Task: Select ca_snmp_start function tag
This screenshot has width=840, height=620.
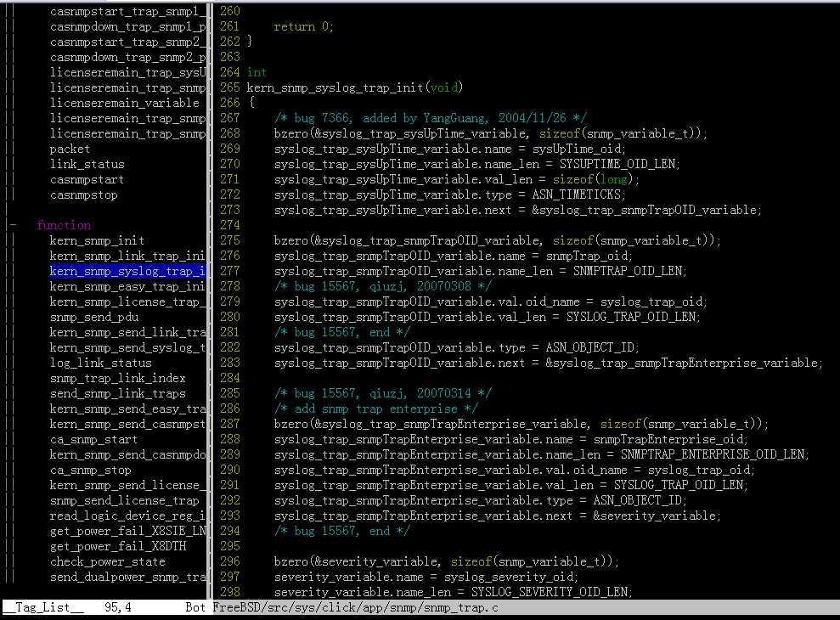Action: point(93,439)
